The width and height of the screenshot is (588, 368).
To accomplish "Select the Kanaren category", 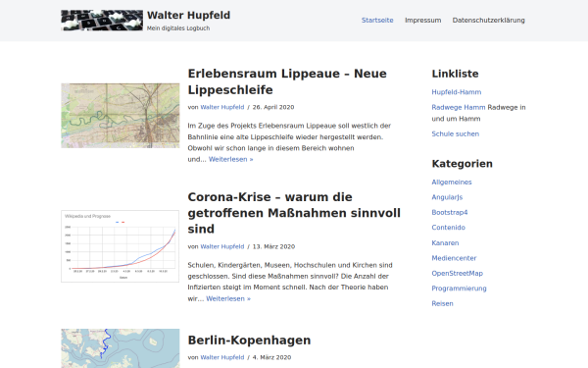I will pyautogui.click(x=445, y=243).
